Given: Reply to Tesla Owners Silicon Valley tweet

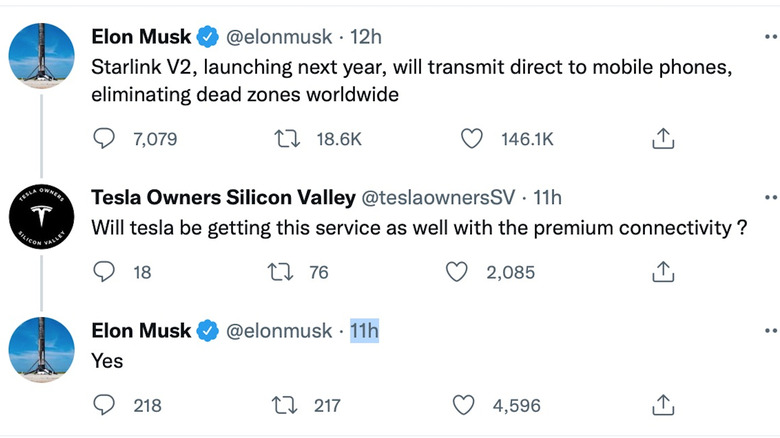Looking at the screenshot, I should coord(104,271).
